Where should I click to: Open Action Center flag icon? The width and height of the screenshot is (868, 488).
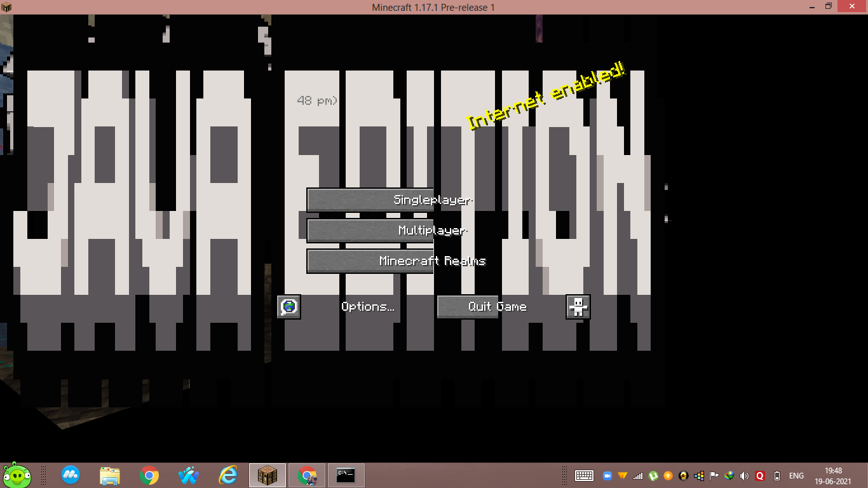(714, 475)
